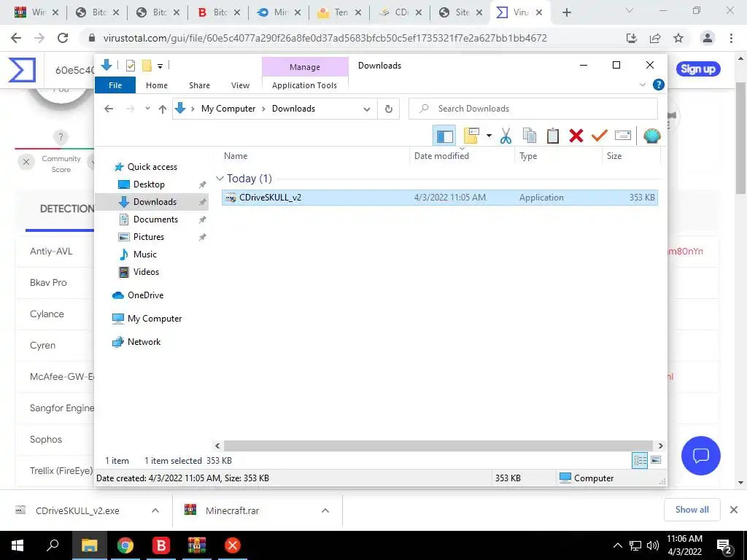Sort by Size column header
This screenshot has width=747, height=560.
pyautogui.click(x=631, y=156)
